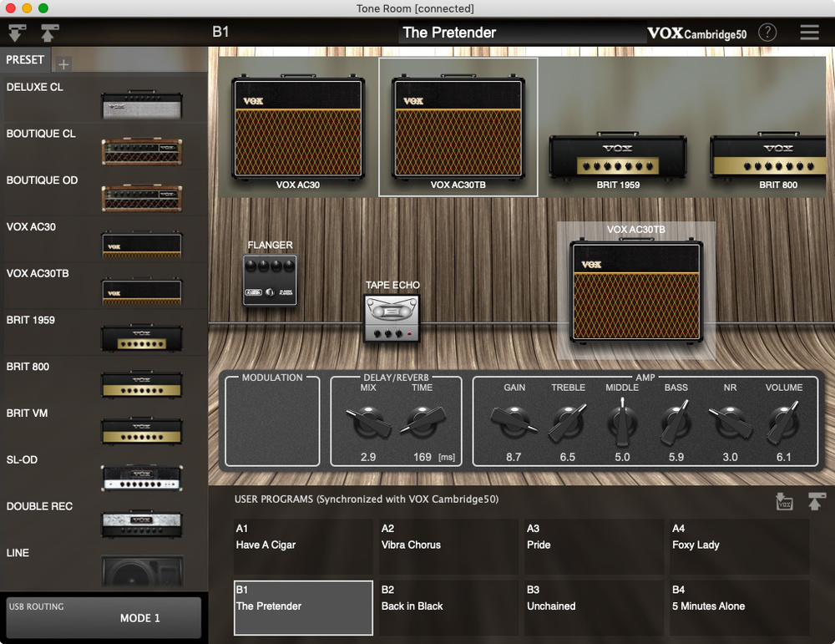Select the LINE preset

click(x=104, y=565)
